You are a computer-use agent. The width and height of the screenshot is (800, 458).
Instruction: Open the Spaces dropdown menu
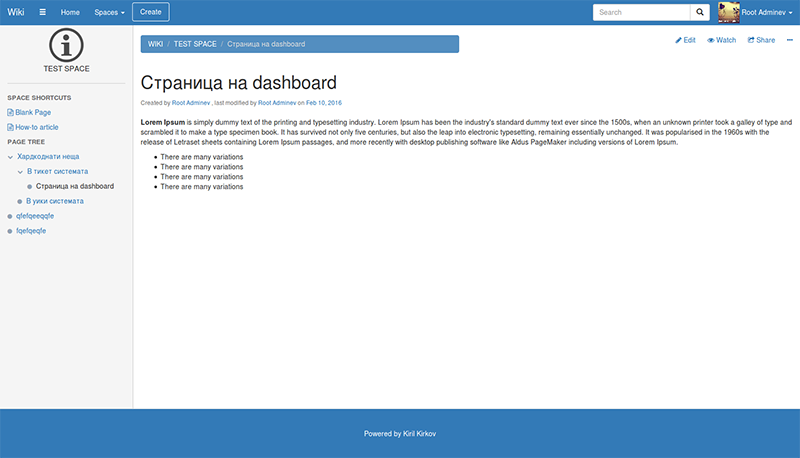pyautogui.click(x=109, y=13)
